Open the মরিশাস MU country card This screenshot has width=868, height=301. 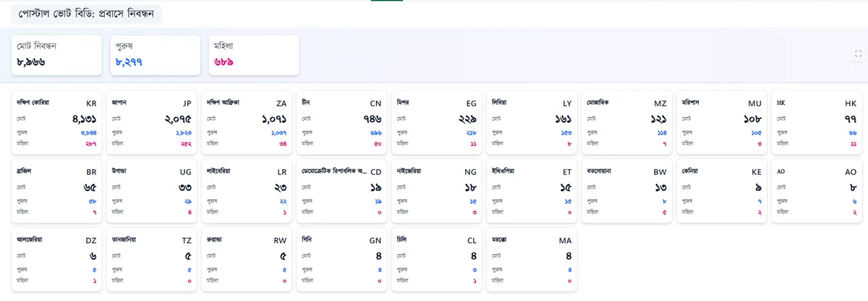[722, 123]
